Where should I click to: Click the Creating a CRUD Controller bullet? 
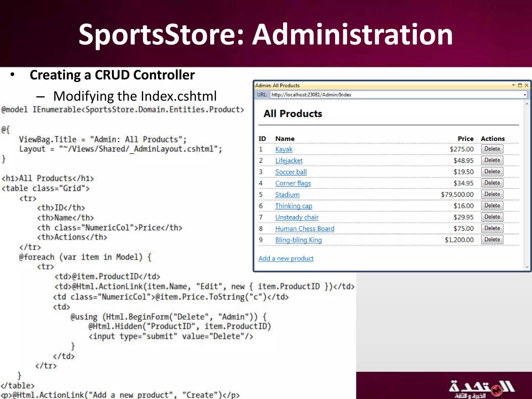click(x=112, y=75)
